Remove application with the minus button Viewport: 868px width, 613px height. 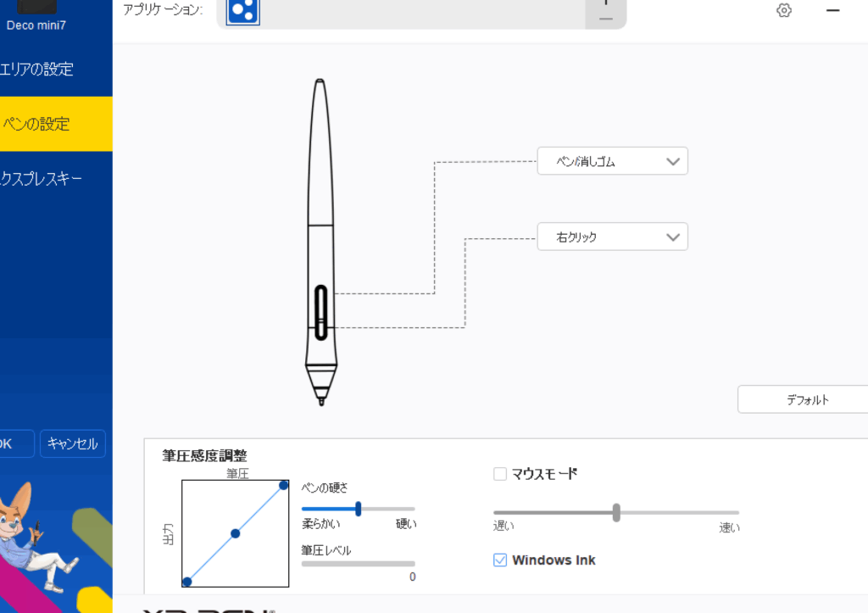pos(605,18)
